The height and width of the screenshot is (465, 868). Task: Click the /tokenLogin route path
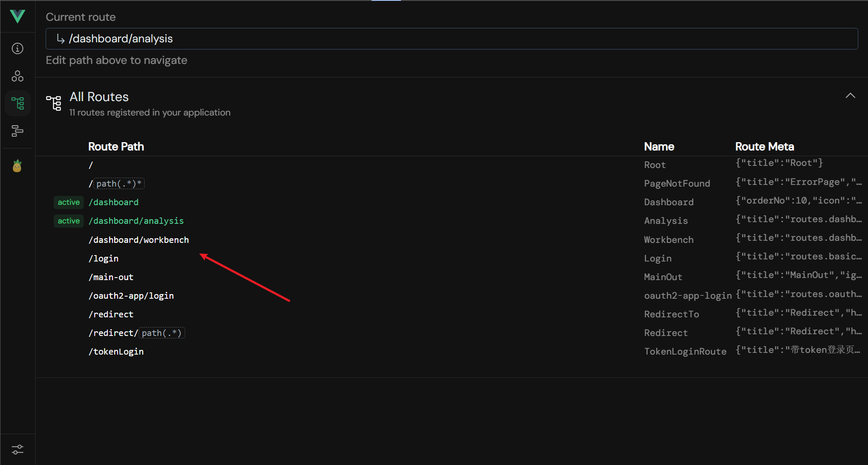click(x=116, y=352)
